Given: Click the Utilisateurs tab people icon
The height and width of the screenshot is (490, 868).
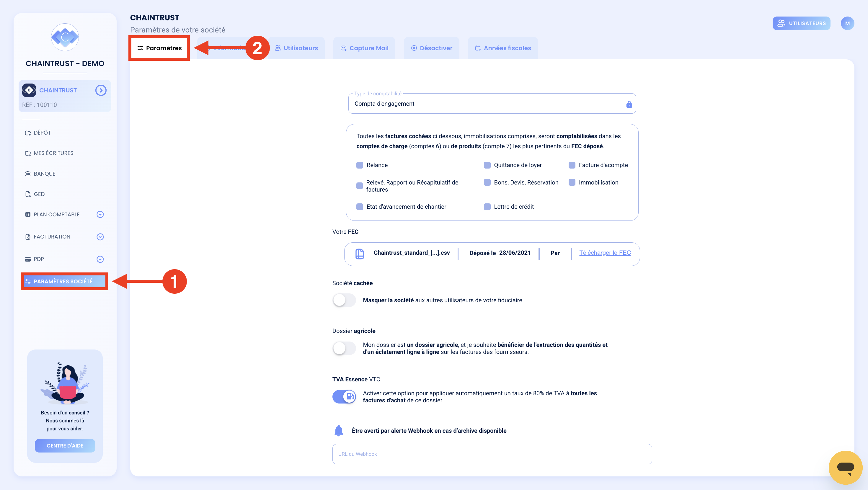Looking at the screenshot, I should (278, 48).
